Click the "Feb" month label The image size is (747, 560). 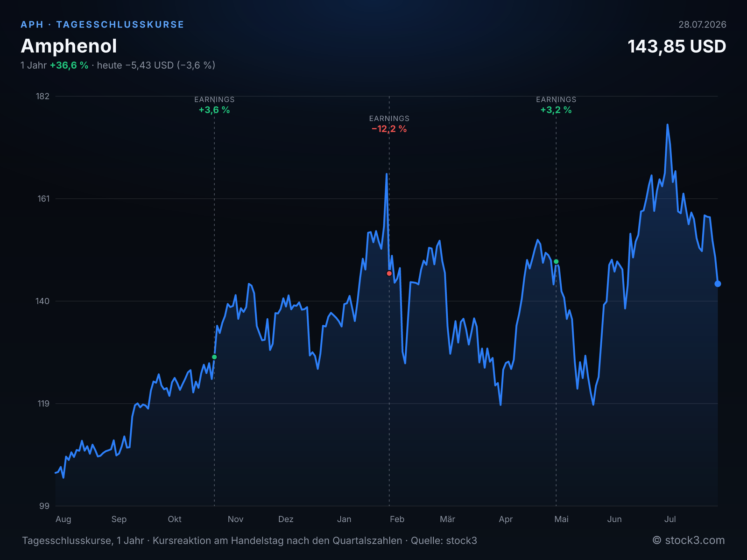[397, 519]
